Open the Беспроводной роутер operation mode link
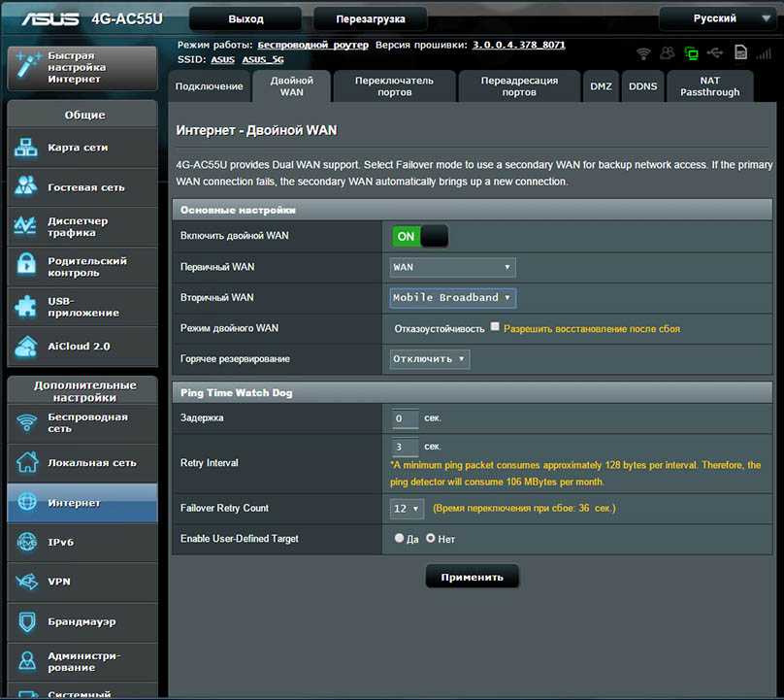Screen dimensions: 784x700 (x=313, y=45)
